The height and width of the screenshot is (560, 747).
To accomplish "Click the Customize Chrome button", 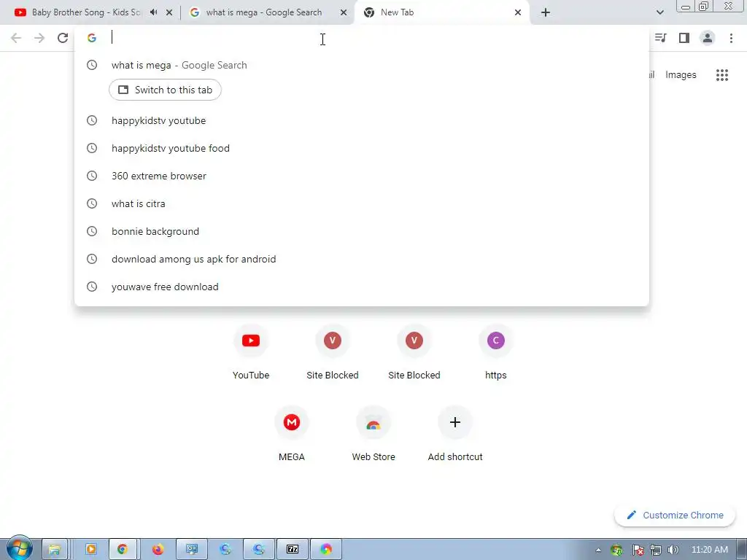I will [675, 516].
